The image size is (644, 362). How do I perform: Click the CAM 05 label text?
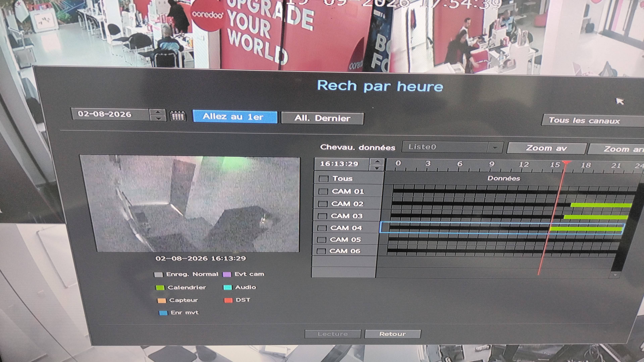coord(345,240)
